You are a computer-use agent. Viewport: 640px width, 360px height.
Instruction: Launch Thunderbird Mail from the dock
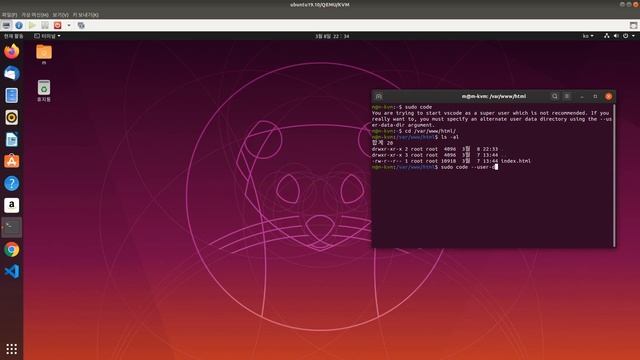(x=11, y=73)
